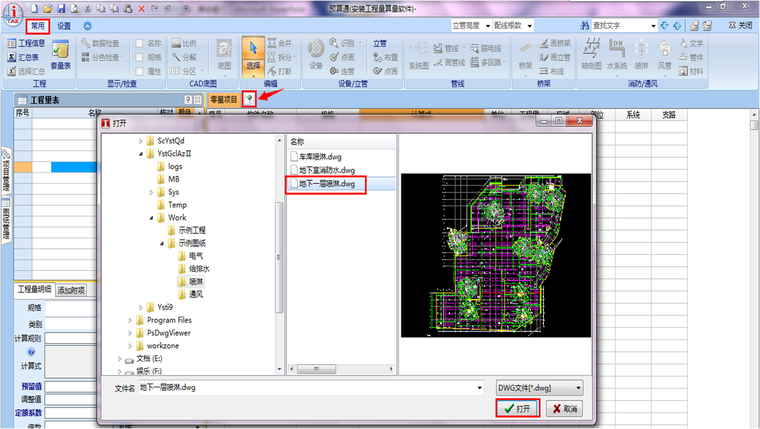Select the 电气 folder in tree
Image resolution: width=760 pixels, height=429 pixels.
191,256
